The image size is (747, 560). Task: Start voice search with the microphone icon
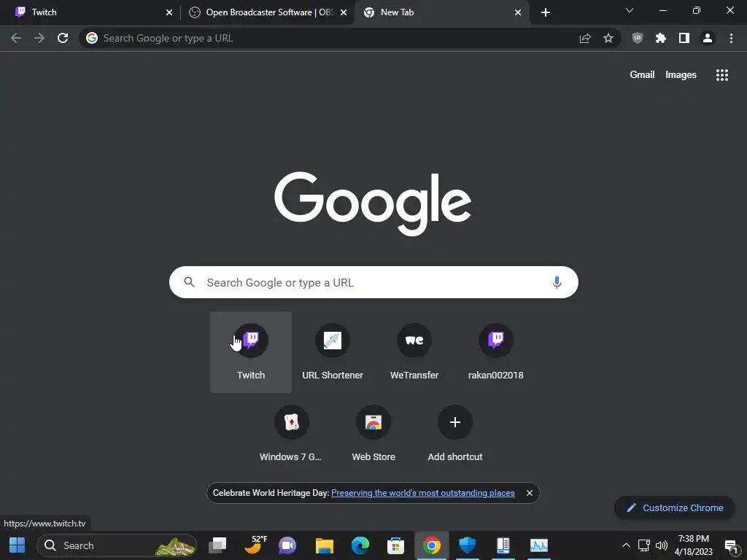pyautogui.click(x=557, y=282)
